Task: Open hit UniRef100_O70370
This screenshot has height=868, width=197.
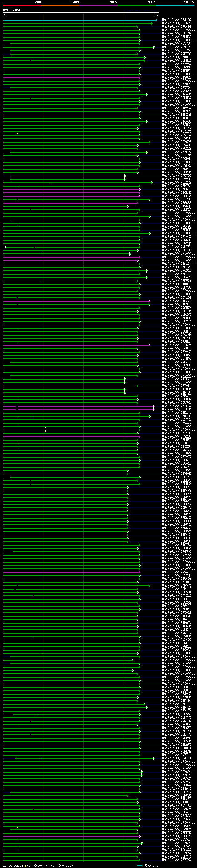Action: [177, 423]
